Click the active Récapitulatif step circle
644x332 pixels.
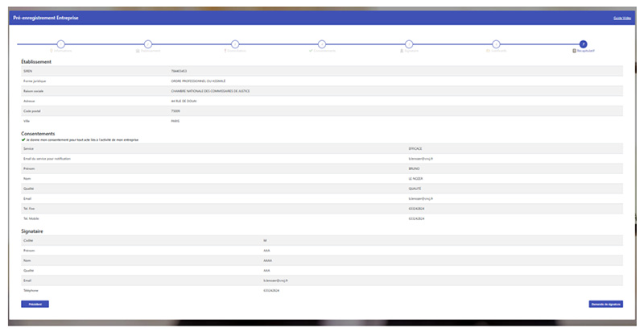[583, 44]
